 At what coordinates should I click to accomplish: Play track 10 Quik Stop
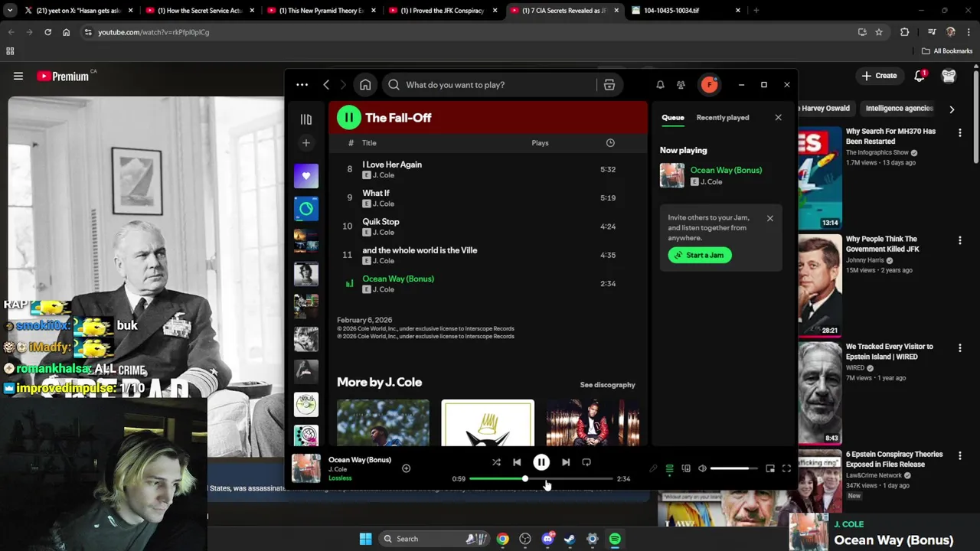point(488,227)
